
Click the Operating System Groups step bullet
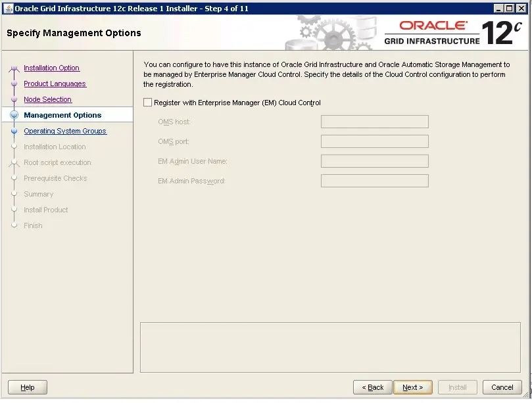pyautogui.click(x=14, y=131)
